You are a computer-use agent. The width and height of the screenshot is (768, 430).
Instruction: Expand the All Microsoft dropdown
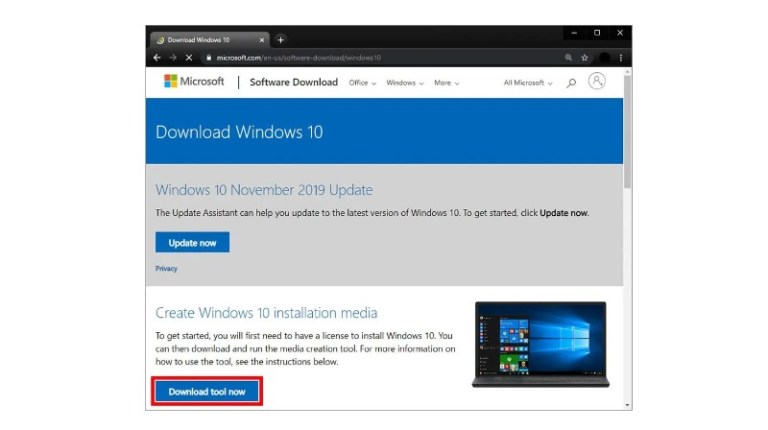click(528, 83)
